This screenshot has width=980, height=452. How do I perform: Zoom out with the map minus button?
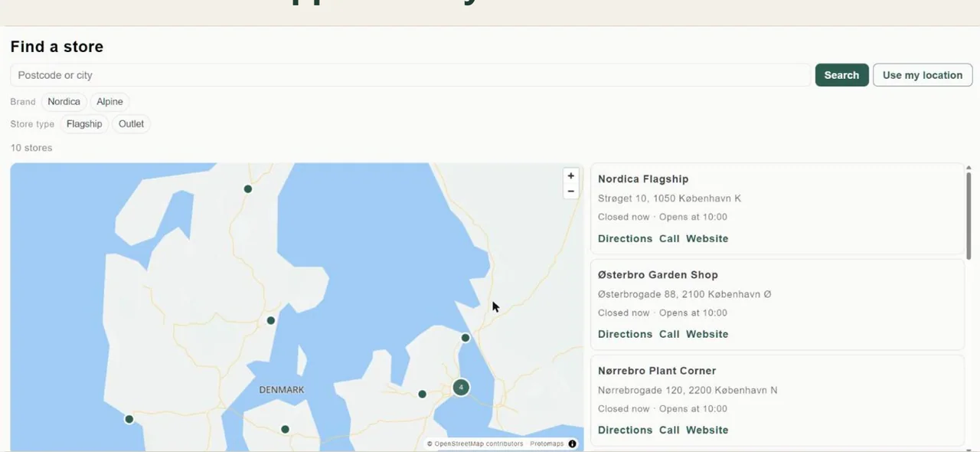(570, 192)
